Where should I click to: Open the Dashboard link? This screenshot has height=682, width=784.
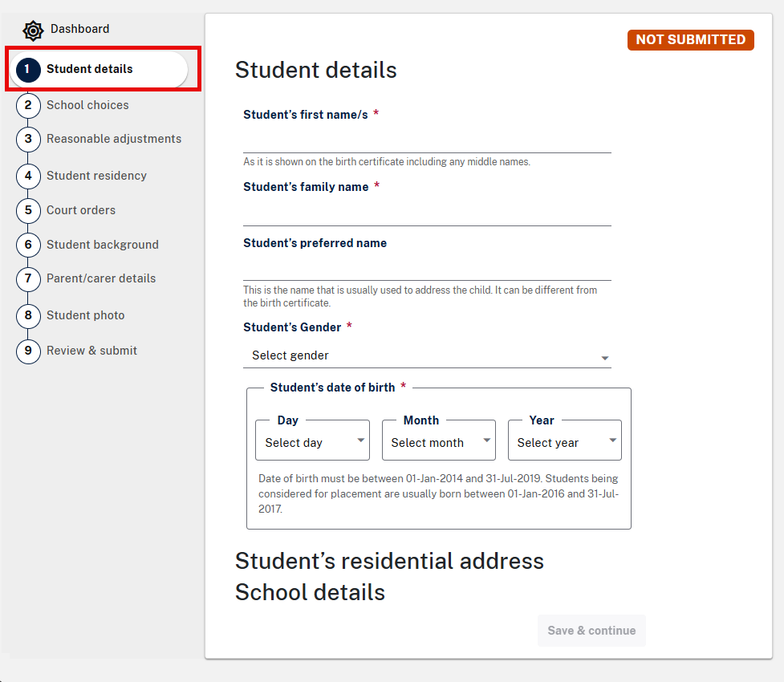(x=79, y=29)
